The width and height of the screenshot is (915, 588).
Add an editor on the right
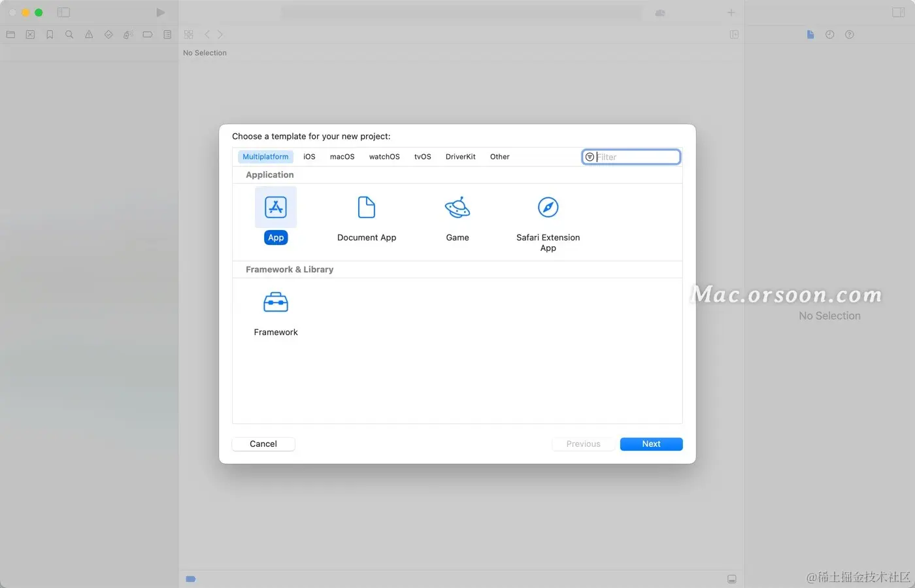(734, 35)
